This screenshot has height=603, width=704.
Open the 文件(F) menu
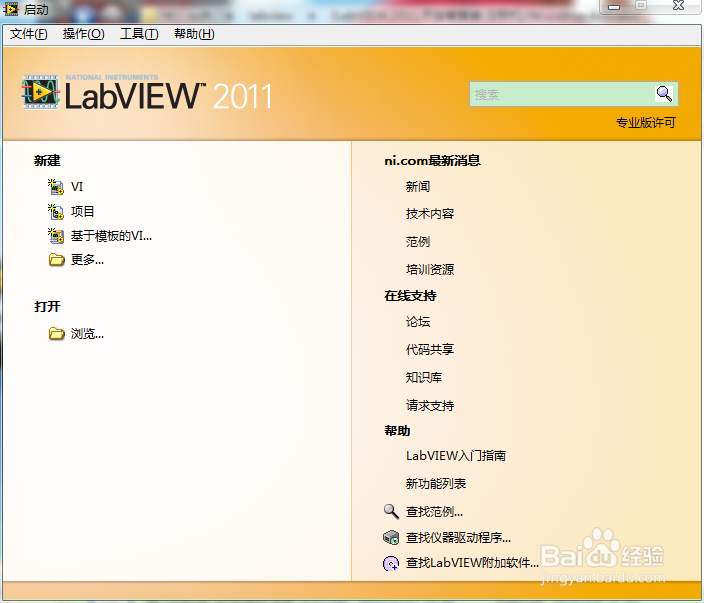coord(29,34)
